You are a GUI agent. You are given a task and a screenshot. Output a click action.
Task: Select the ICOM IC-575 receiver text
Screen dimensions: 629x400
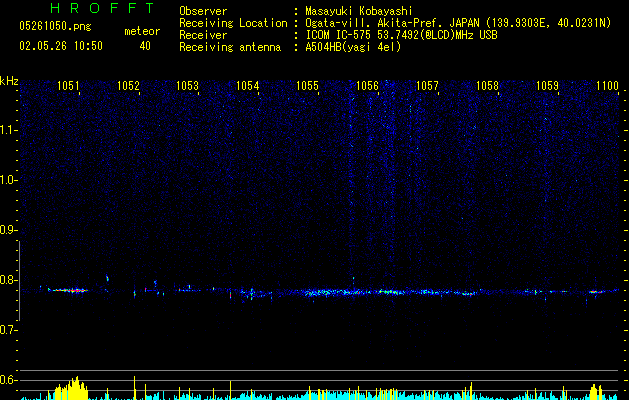(401, 35)
